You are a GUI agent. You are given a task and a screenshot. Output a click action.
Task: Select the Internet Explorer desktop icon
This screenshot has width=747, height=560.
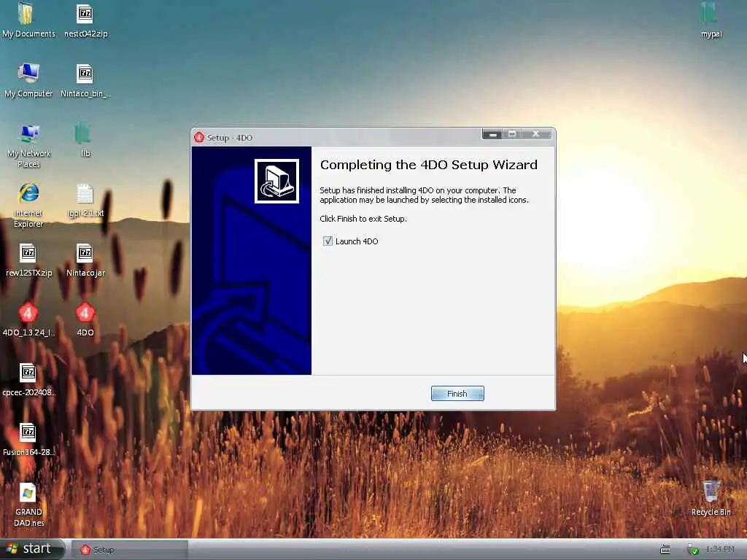pos(28,205)
